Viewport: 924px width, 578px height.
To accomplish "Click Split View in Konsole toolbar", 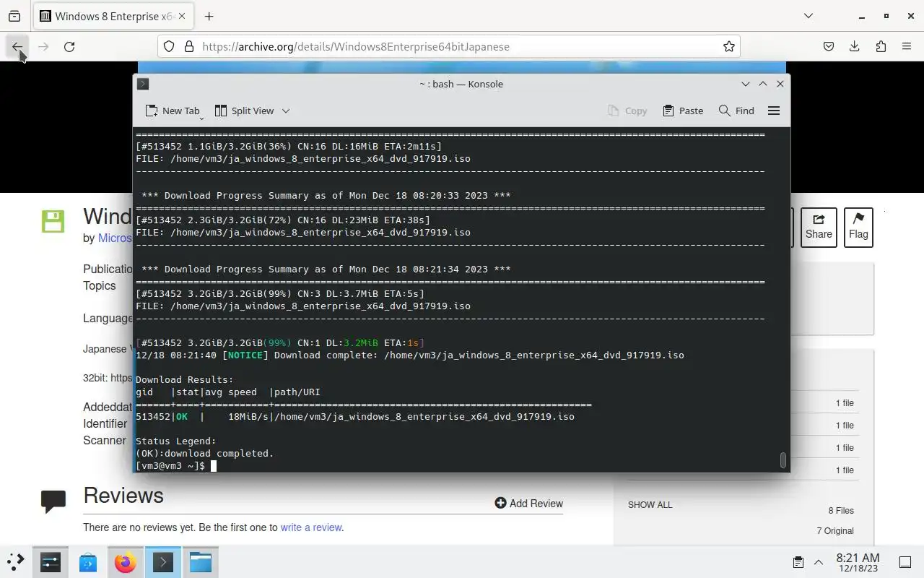I will tap(244, 111).
